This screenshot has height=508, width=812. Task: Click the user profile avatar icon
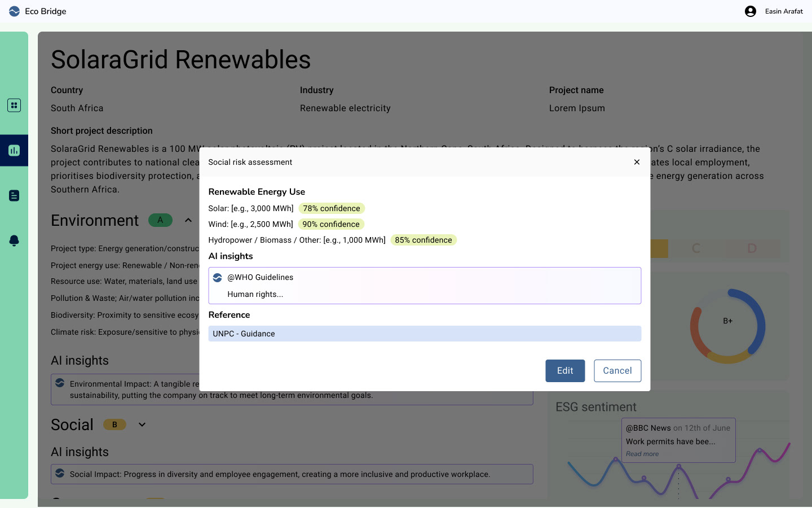coord(750,11)
